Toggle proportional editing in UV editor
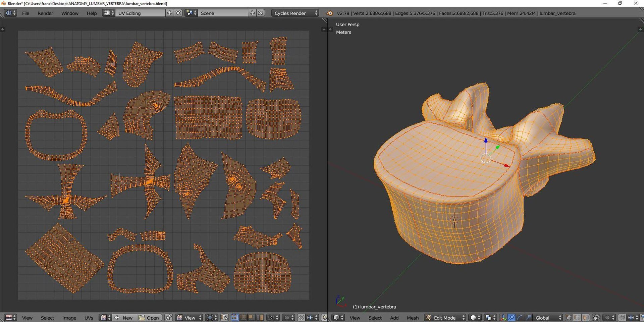 tap(288, 318)
